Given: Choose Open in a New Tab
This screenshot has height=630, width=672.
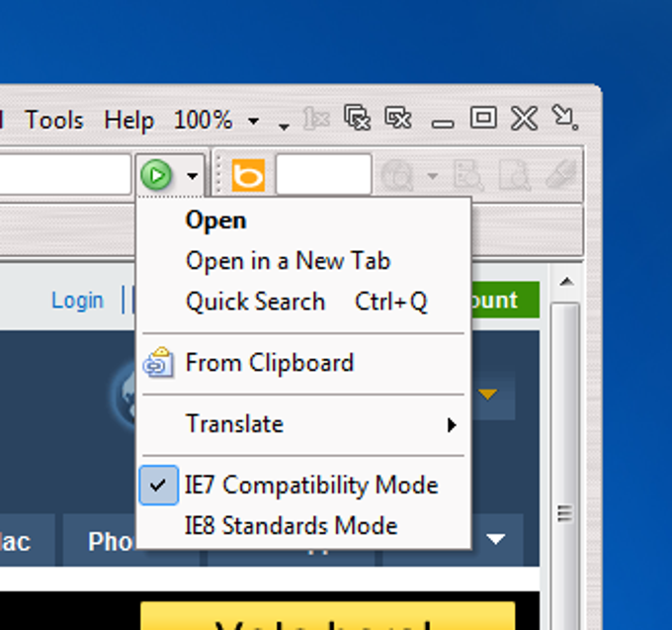Looking at the screenshot, I should point(303,261).
